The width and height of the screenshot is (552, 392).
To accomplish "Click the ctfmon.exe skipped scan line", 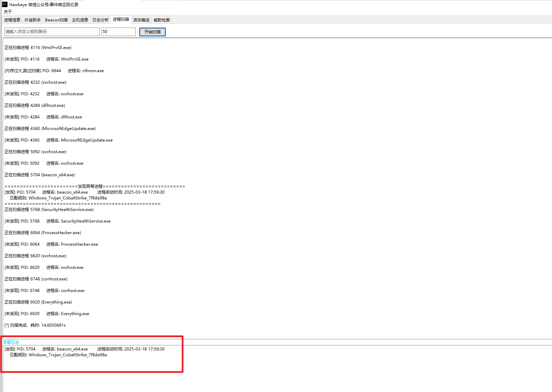I will (x=54, y=71).
